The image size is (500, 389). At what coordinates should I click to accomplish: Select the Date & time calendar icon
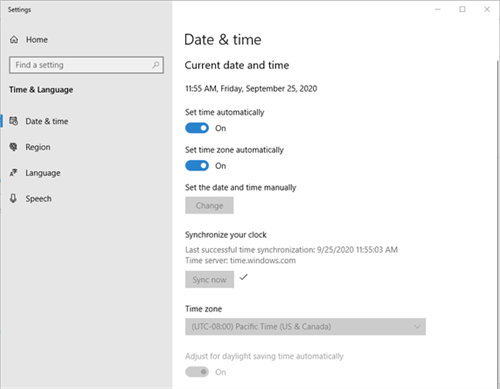(14, 121)
